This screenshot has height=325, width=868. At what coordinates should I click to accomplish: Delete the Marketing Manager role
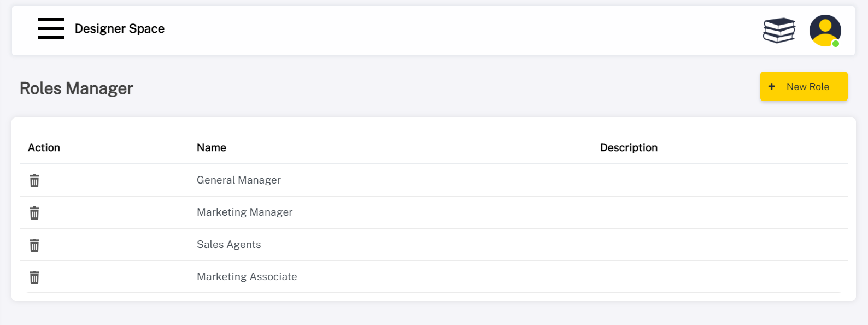(34, 213)
